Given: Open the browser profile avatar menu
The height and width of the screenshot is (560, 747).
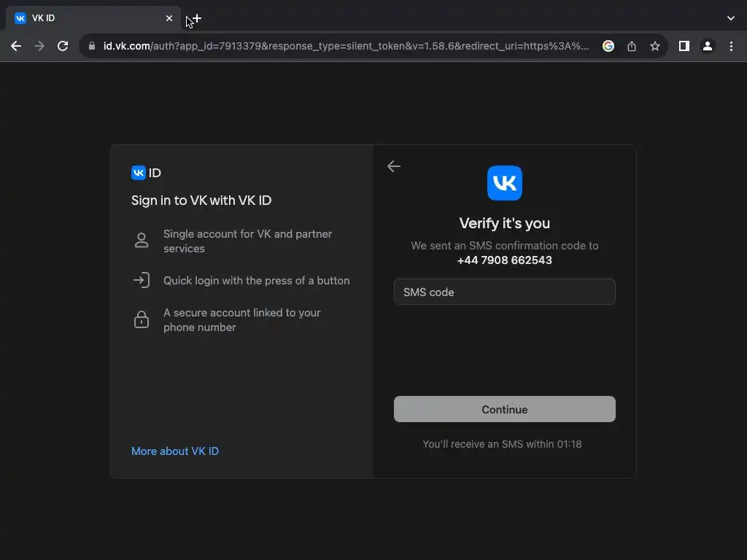Looking at the screenshot, I should [708, 46].
